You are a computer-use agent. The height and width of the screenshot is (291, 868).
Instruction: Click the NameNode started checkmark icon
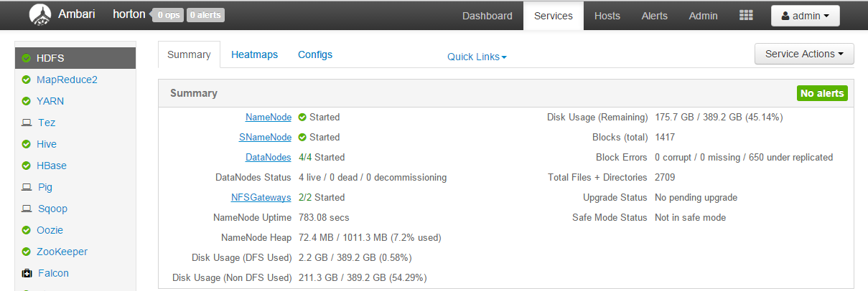[x=302, y=118]
